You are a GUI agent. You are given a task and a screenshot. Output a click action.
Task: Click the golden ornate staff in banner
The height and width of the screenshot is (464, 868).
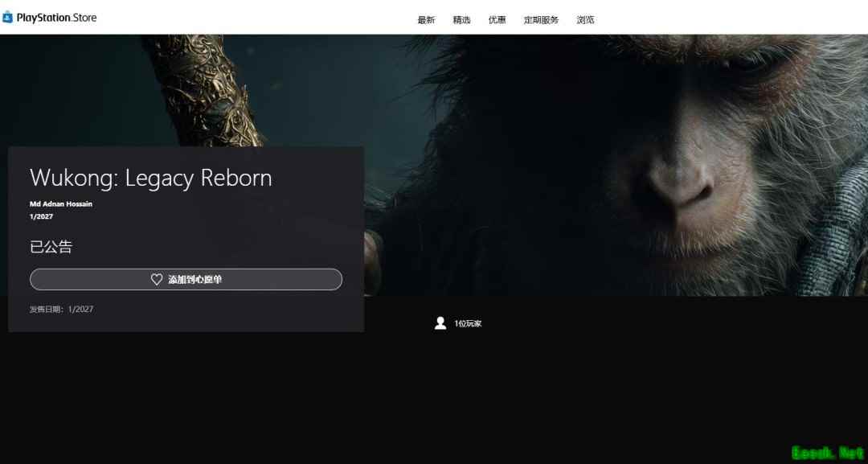click(215, 88)
